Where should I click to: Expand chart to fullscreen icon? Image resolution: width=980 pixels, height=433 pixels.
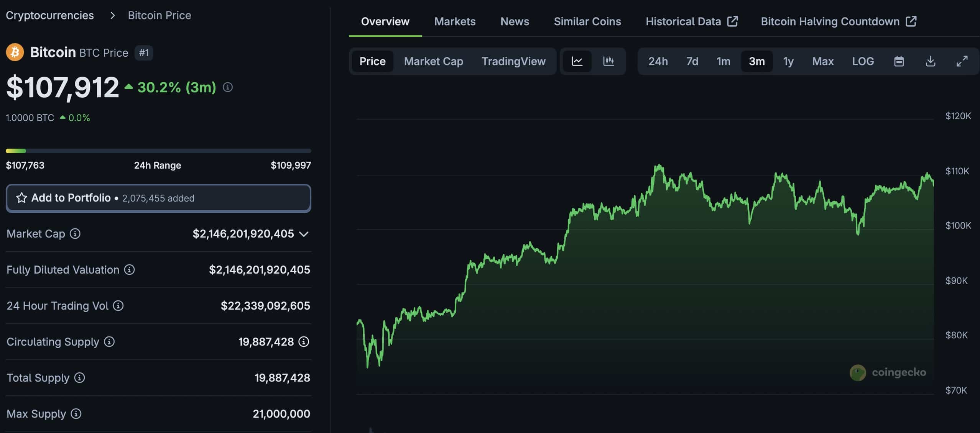pyautogui.click(x=962, y=61)
